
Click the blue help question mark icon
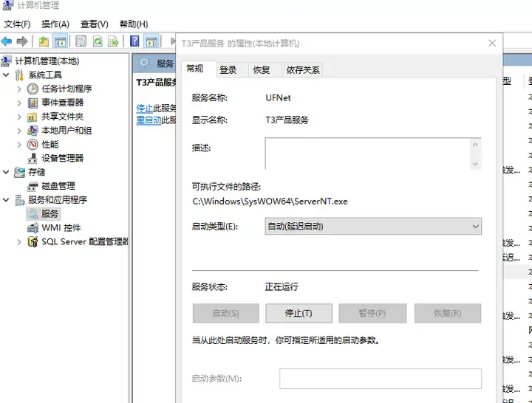pos(134,41)
